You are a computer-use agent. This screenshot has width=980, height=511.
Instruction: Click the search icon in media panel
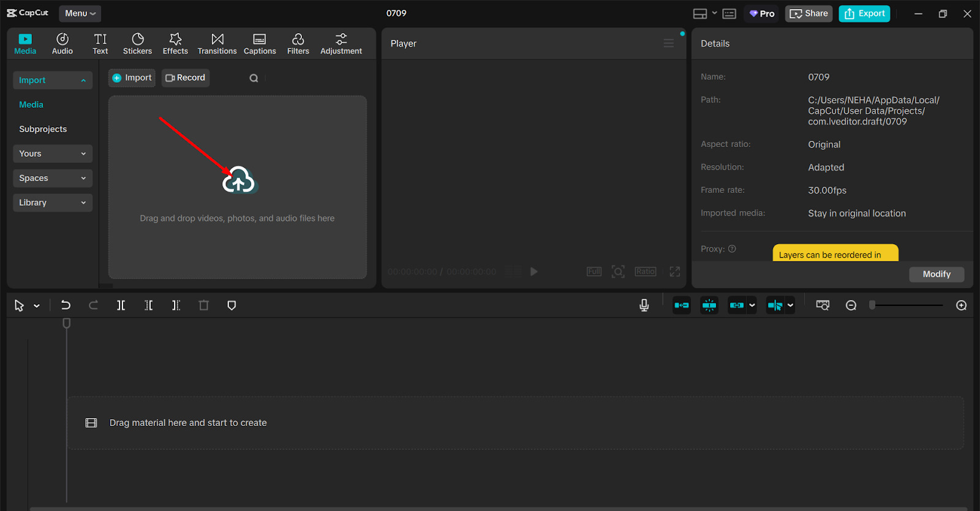click(x=254, y=78)
